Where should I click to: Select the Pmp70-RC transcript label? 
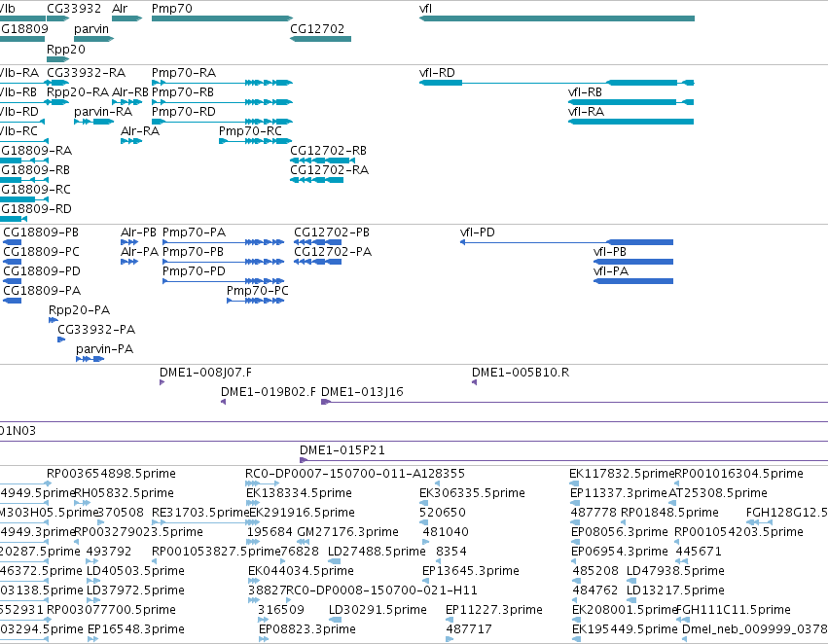tap(250, 131)
